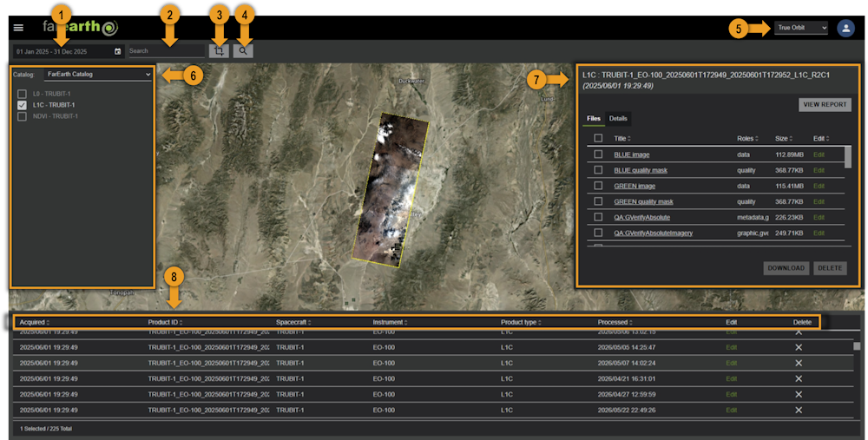Image resolution: width=868 pixels, height=440 pixels.
Task: Enable the NDVI - TRUBIT-1 catalog layer
Action: coord(23,117)
